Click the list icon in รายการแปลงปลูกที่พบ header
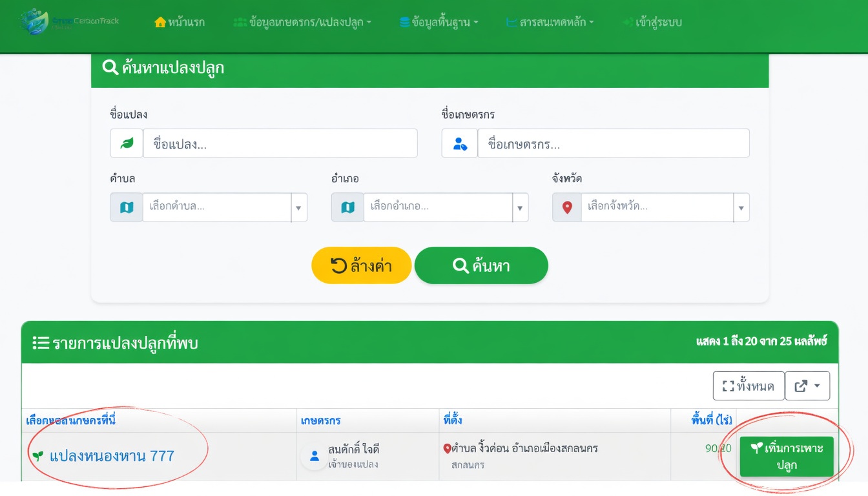868x496 pixels. [41, 343]
